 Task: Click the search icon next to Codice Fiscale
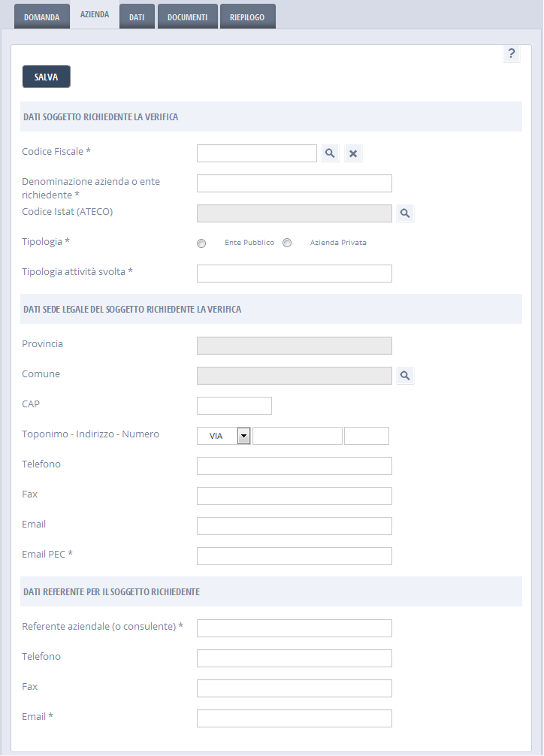point(330,153)
